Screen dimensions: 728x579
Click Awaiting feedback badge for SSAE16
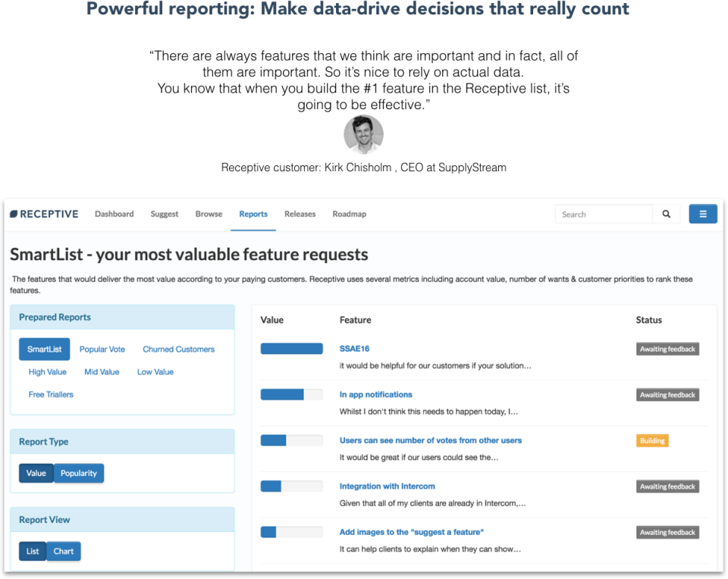(x=667, y=349)
